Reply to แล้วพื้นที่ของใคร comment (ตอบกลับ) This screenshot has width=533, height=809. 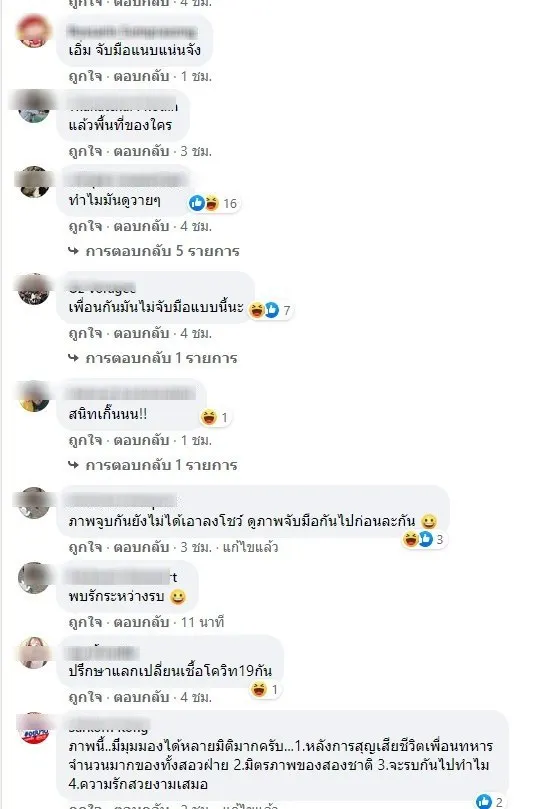pyautogui.click(x=141, y=151)
